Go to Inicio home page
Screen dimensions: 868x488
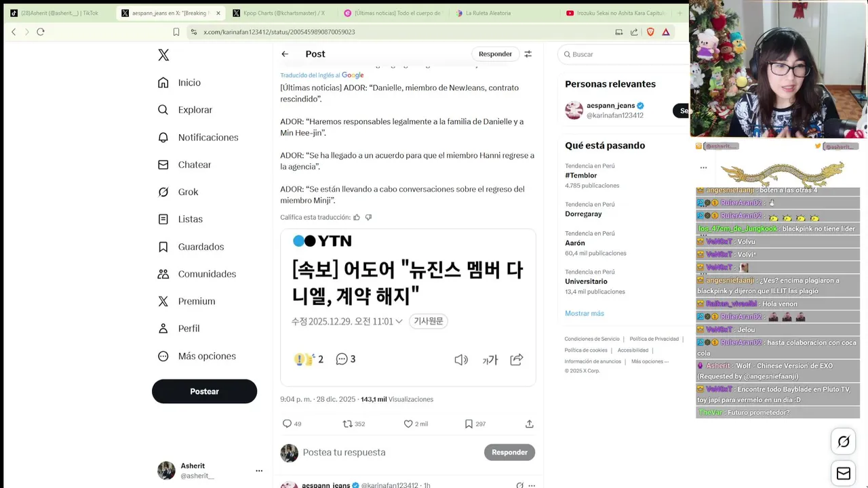pos(179,83)
